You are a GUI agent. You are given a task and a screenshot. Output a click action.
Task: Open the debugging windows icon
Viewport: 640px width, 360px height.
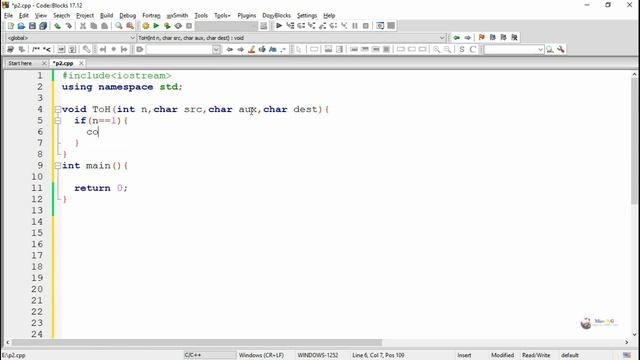tap(380, 26)
